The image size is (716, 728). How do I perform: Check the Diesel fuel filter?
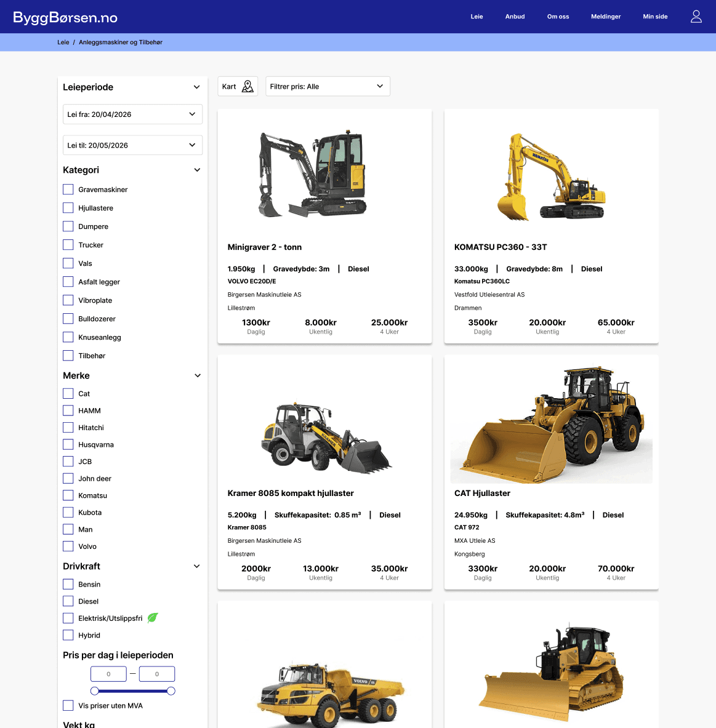click(68, 601)
